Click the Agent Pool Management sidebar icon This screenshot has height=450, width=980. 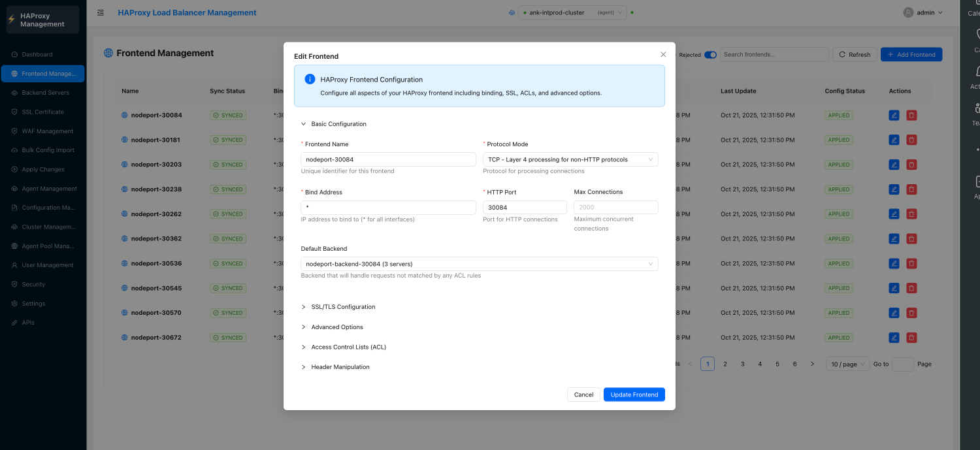pos(15,246)
